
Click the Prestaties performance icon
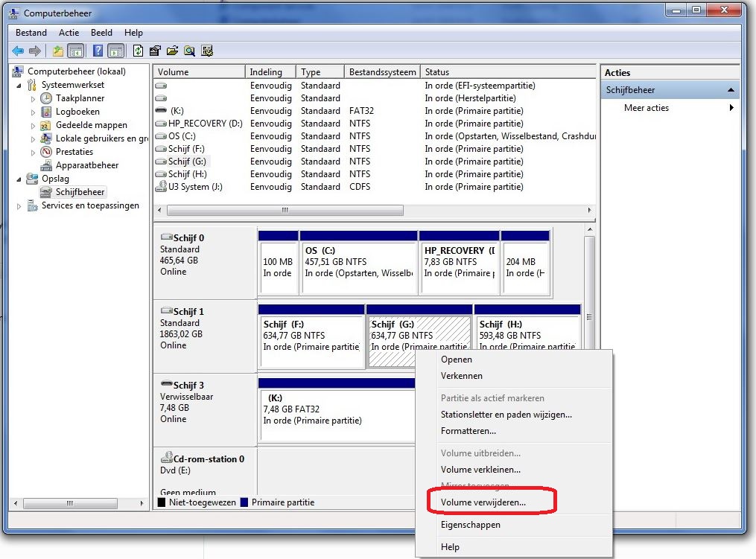coord(46,152)
